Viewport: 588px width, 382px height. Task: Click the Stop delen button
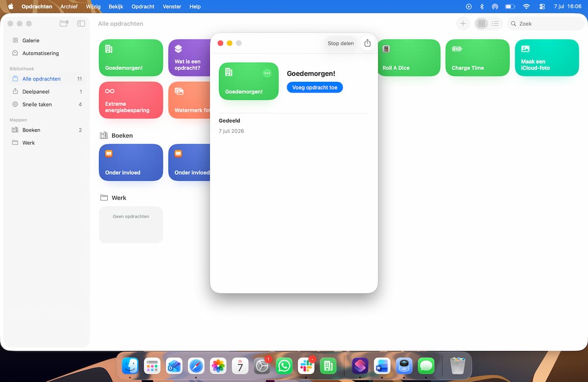pos(341,43)
